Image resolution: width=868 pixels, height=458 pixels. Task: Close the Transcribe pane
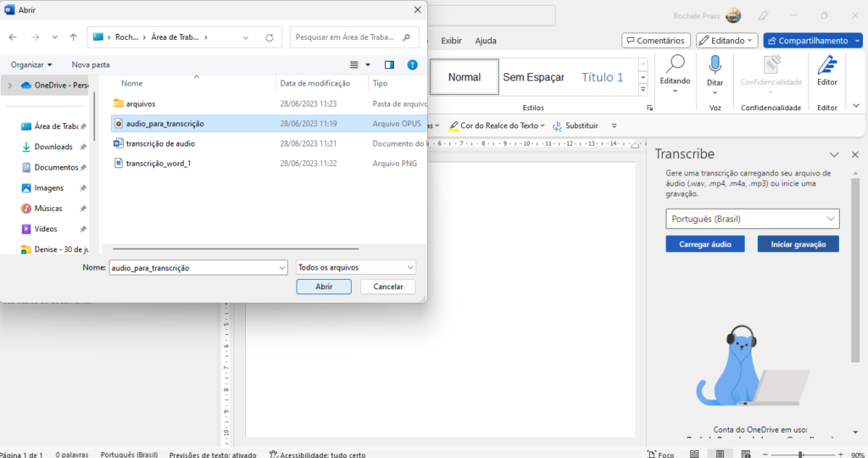click(x=854, y=154)
